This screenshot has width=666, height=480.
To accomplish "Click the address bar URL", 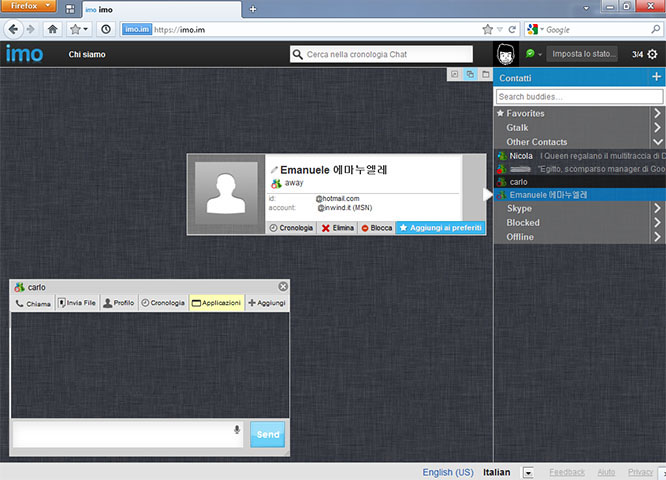I will [x=179, y=30].
